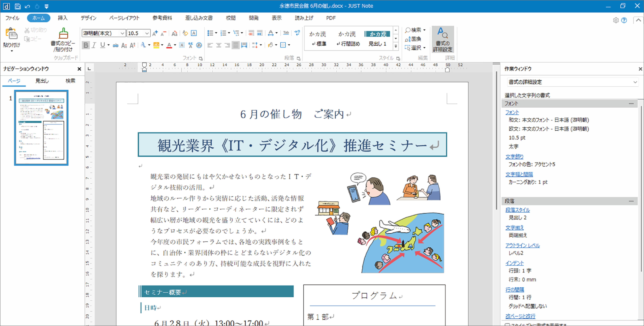Open the font size 10.5 dropdown
This screenshot has height=326, width=644.
147,33
